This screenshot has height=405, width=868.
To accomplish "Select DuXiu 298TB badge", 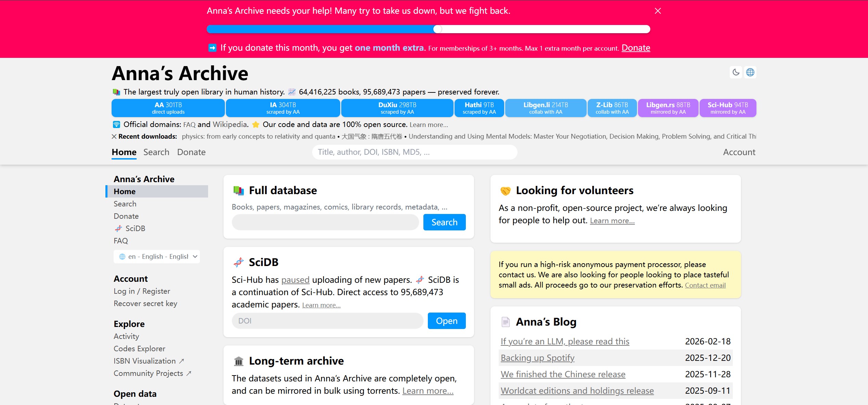I will [x=397, y=108].
